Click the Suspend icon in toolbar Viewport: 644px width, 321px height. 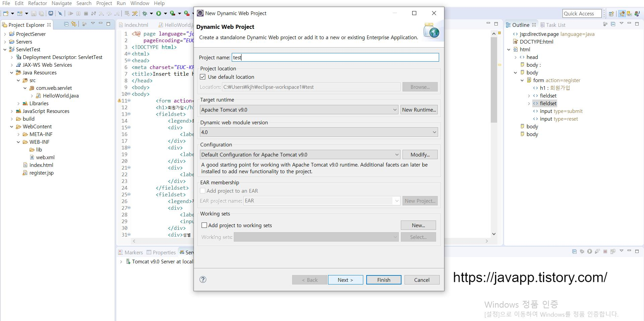click(x=78, y=13)
